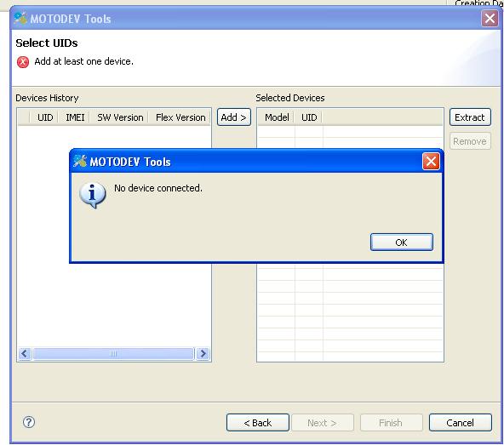
Task: Click OK in the No device connected dialog
Action: click(x=402, y=242)
